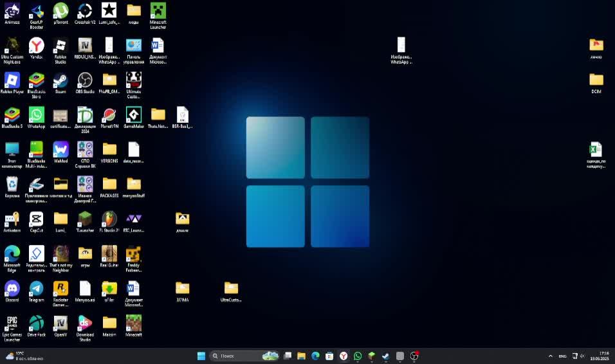The image size is (615, 364).
Task: Select the Epic Games Launcher desktop icon
Action: (12, 328)
